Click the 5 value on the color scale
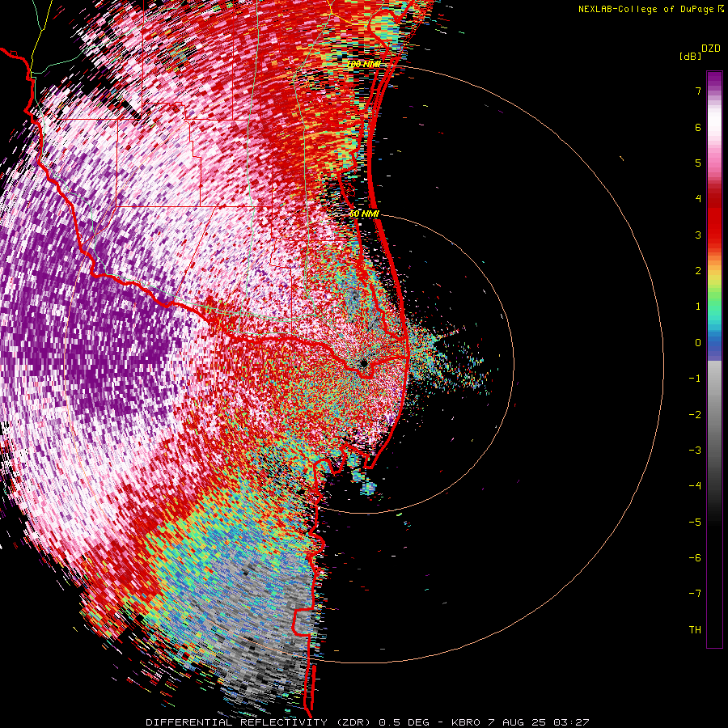 (698, 163)
